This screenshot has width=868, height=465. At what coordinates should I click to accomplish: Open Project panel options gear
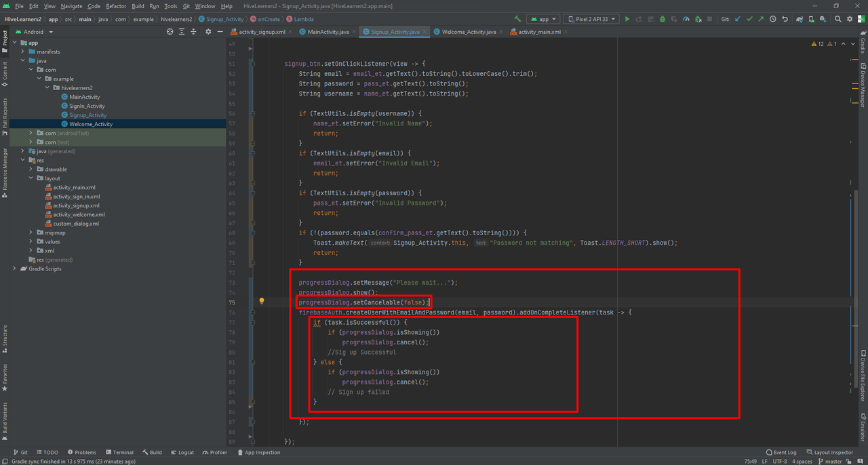pyautogui.click(x=208, y=32)
